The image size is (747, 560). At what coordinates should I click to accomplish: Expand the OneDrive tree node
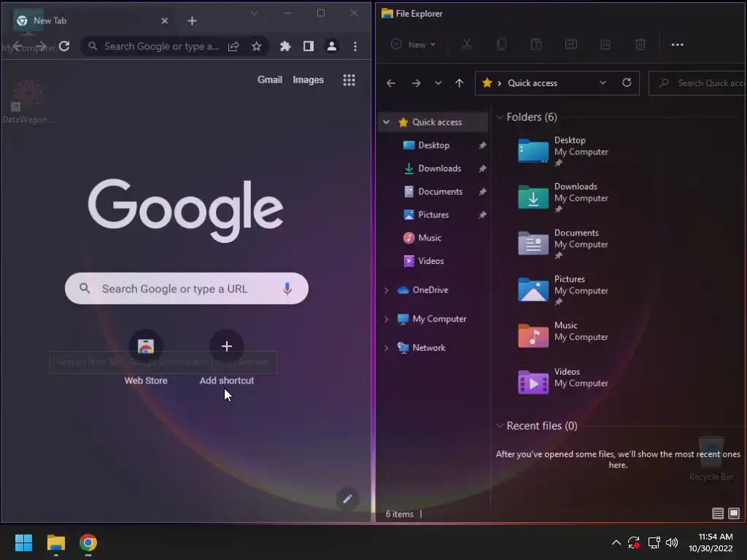387,290
